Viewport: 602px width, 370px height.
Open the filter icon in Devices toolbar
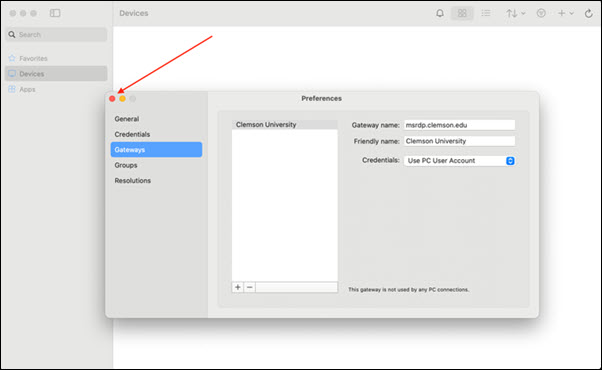point(541,13)
